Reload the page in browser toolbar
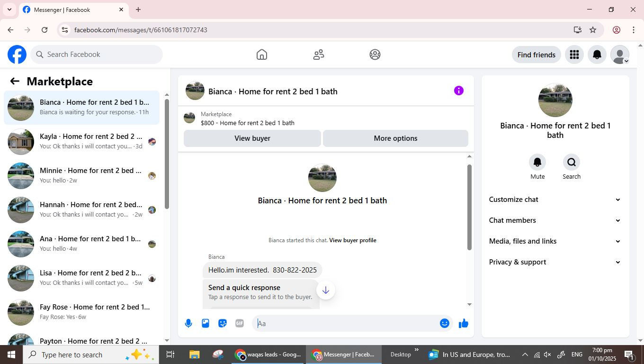The image size is (644, 364). [x=45, y=30]
